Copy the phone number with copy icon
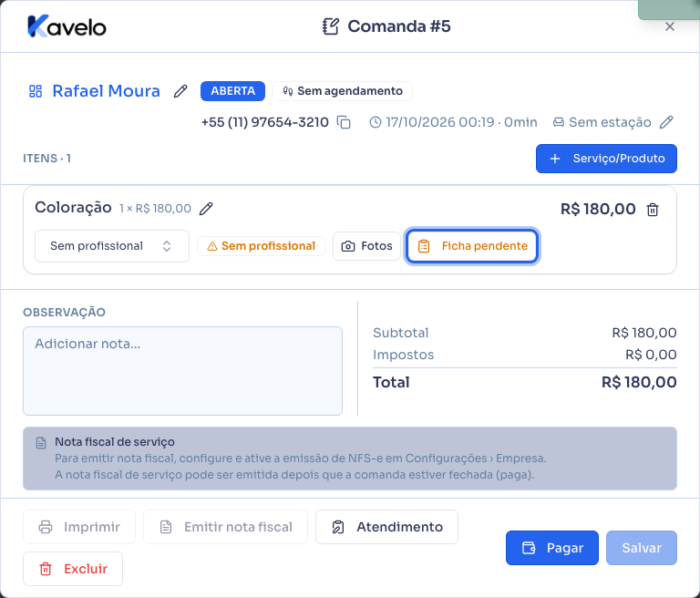 click(x=344, y=122)
